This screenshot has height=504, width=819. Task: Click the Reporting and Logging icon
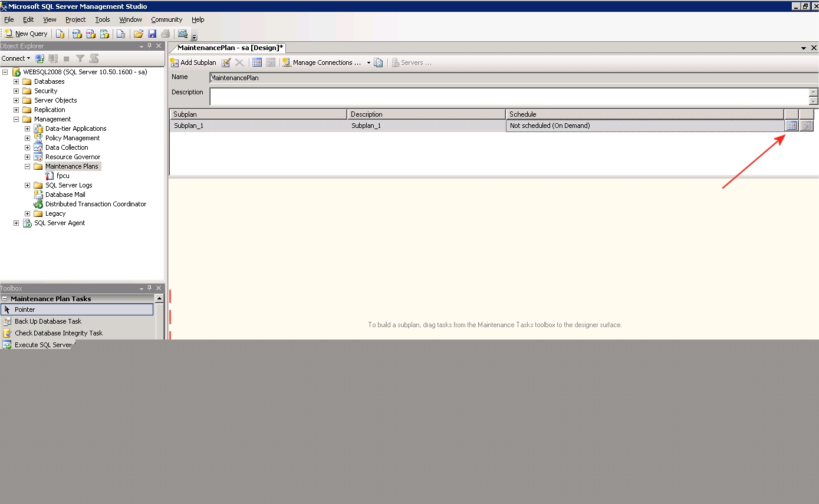pyautogui.click(x=379, y=62)
